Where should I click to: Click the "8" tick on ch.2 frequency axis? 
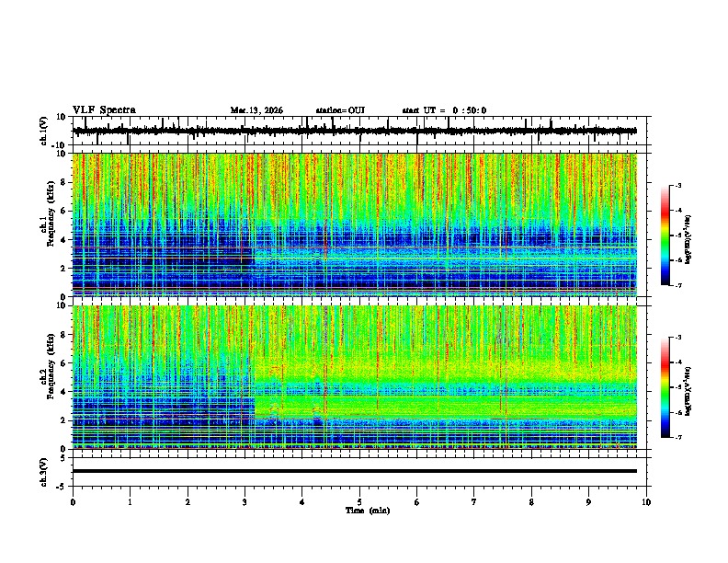tap(63, 335)
